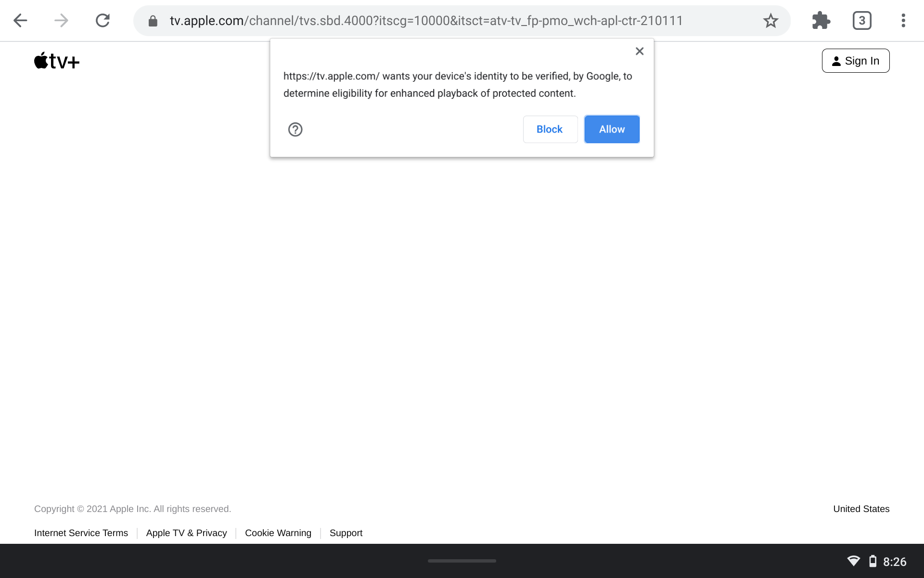
Task: Click the Sign In button
Action: (x=856, y=61)
